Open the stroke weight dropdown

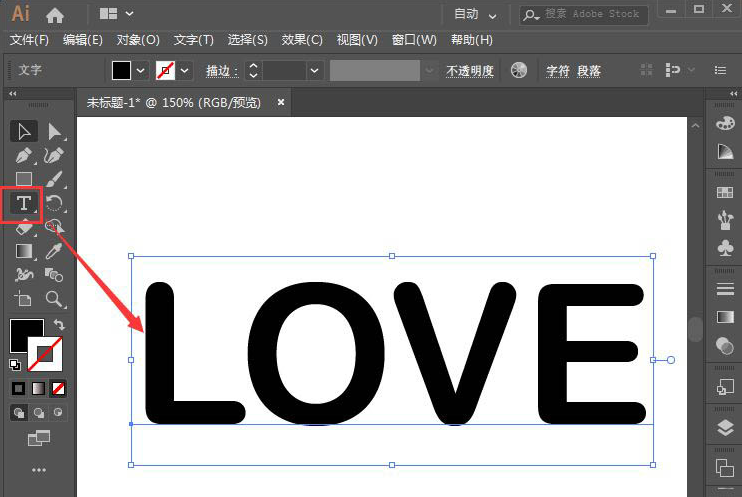click(x=315, y=71)
